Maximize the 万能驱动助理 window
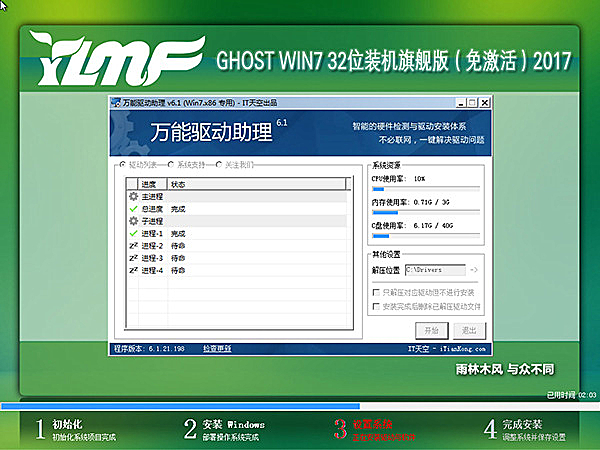The width and height of the screenshot is (600, 450). 473,103
